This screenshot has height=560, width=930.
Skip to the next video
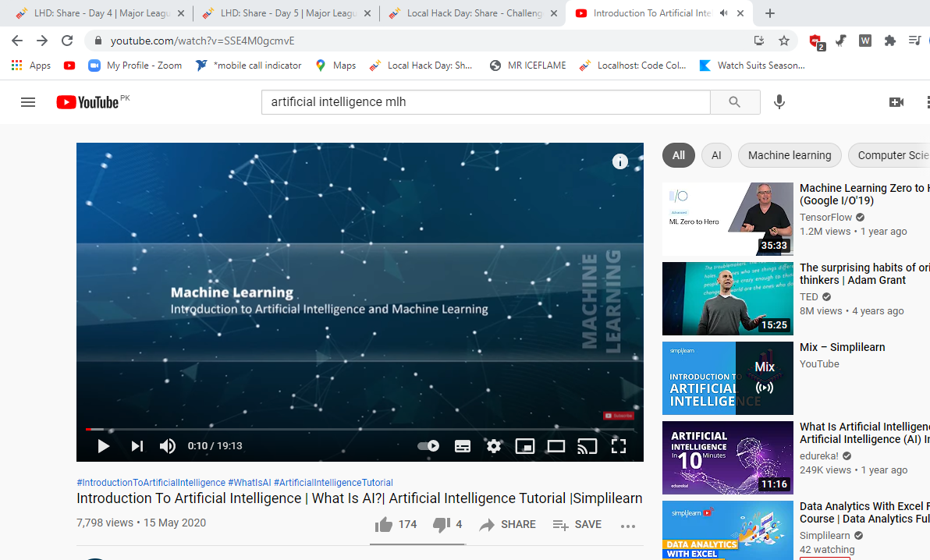click(137, 446)
